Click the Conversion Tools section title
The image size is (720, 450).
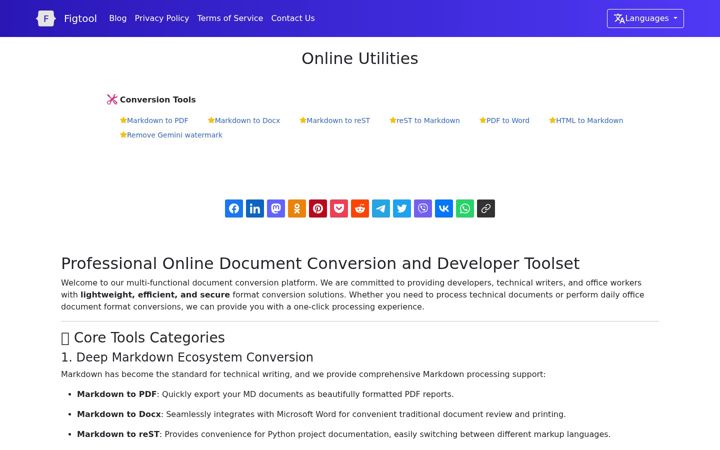click(x=158, y=100)
